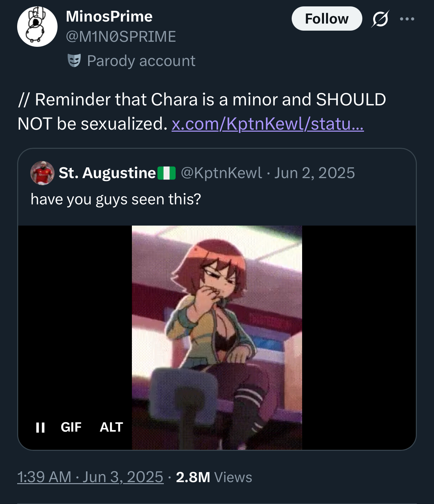The height and width of the screenshot is (504, 434).
Task: Open the x.com/KptnKewl status link
Action: click(267, 124)
